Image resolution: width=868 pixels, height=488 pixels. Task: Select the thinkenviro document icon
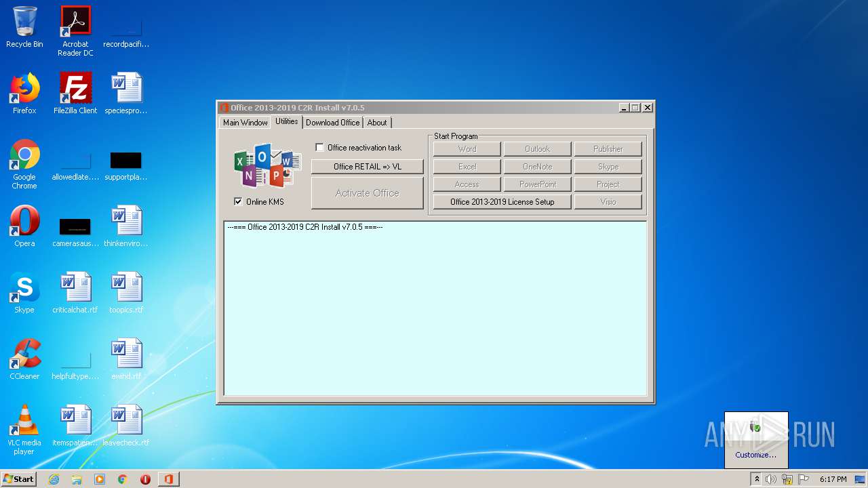point(126,226)
